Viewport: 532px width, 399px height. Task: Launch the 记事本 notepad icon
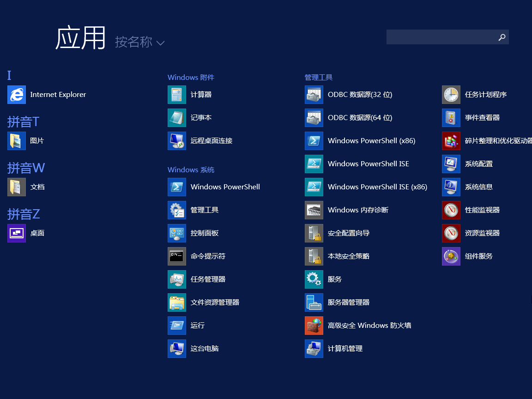pos(177,118)
